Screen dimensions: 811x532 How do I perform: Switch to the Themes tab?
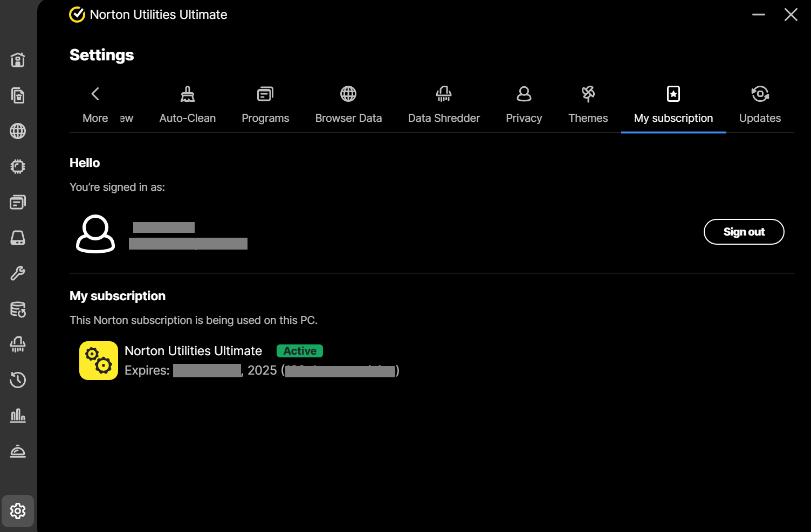point(588,106)
